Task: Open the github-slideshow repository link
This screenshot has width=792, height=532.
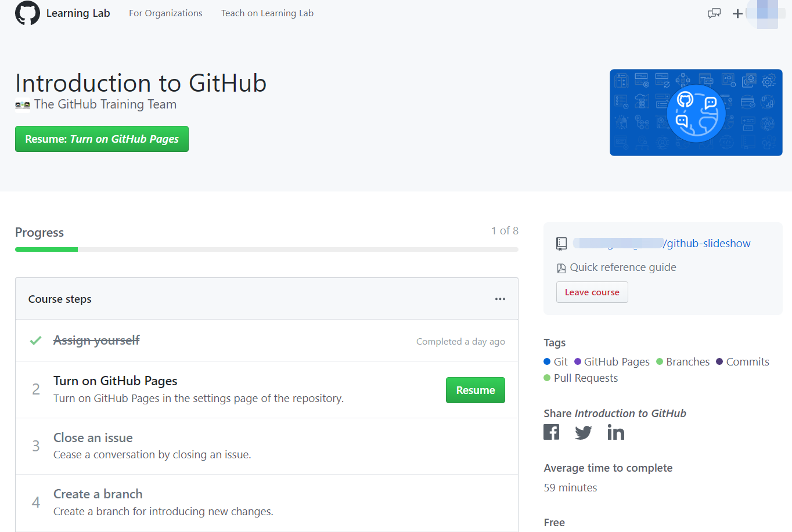Action: [661, 244]
